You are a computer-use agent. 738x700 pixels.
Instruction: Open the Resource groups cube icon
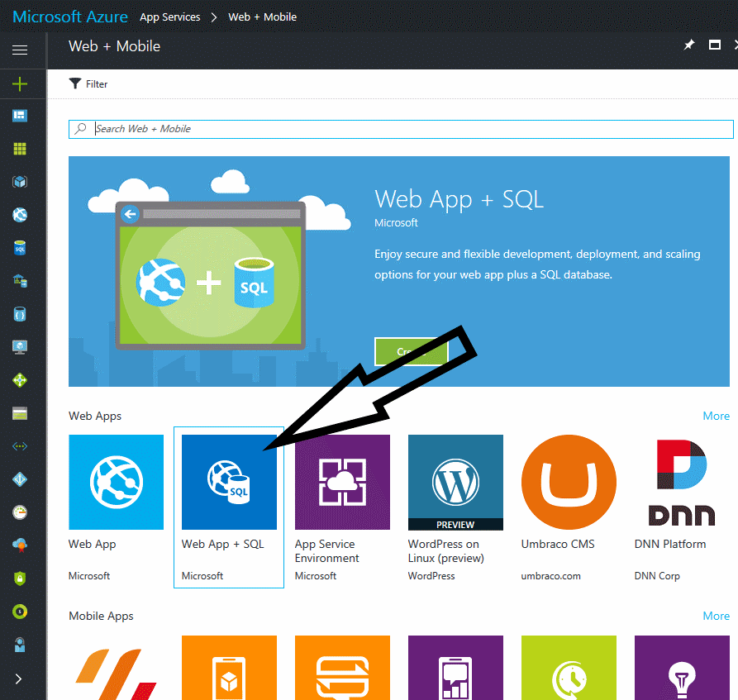[x=20, y=182]
